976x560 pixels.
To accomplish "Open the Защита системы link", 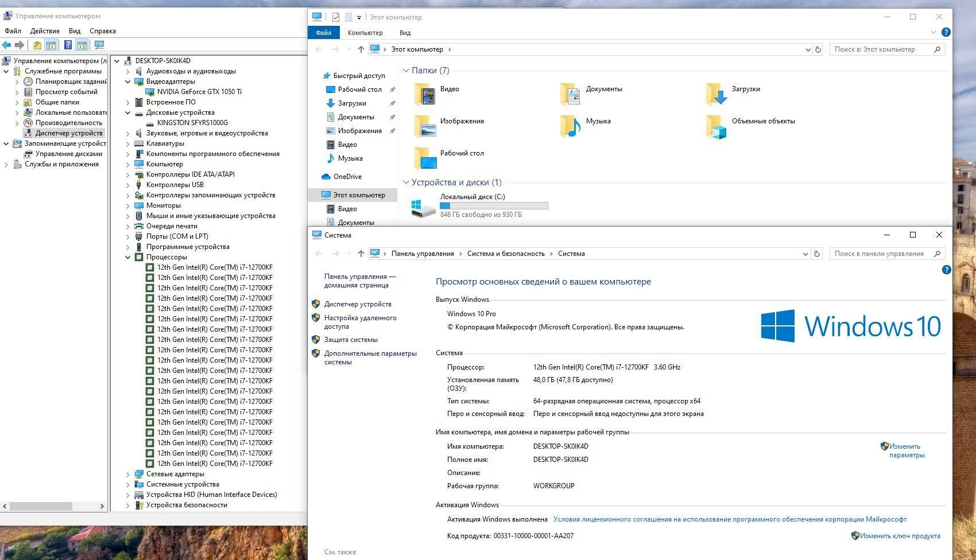I will coord(351,340).
